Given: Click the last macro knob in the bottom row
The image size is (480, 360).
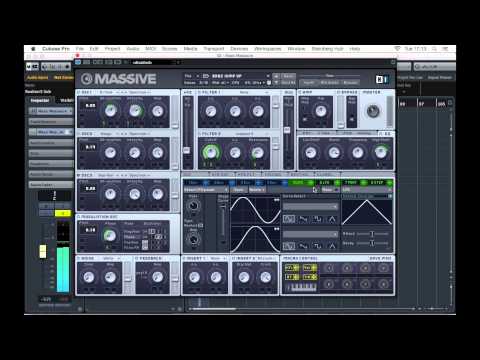Looking at the screenshot, I should (383, 284).
